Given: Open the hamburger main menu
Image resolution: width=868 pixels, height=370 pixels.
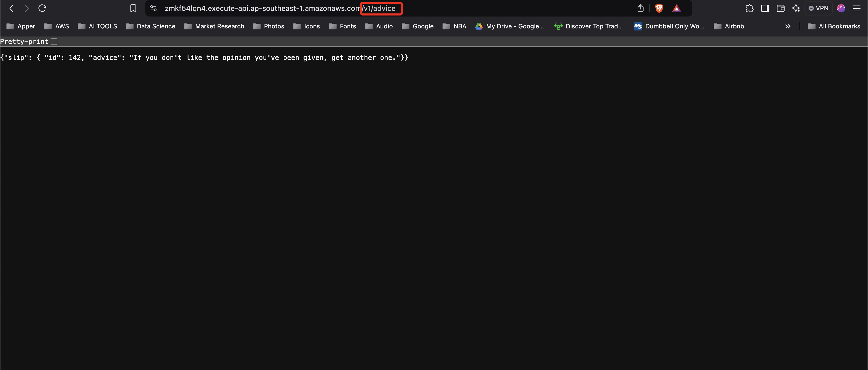Looking at the screenshot, I should tap(856, 9).
